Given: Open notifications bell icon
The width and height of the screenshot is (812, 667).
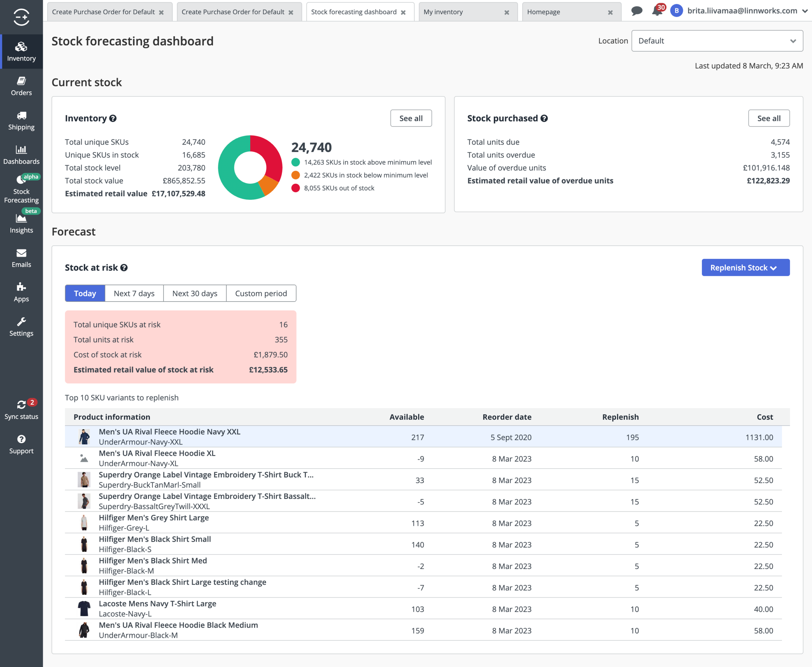Looking at the screenshot, I should coord(657,11).
